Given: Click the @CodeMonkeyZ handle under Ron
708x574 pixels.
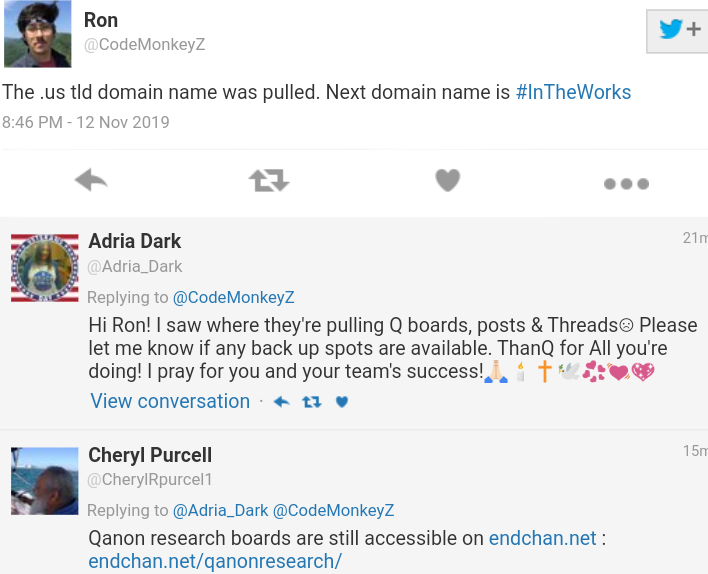Looking at the screenshot, I should coord(144,44).
